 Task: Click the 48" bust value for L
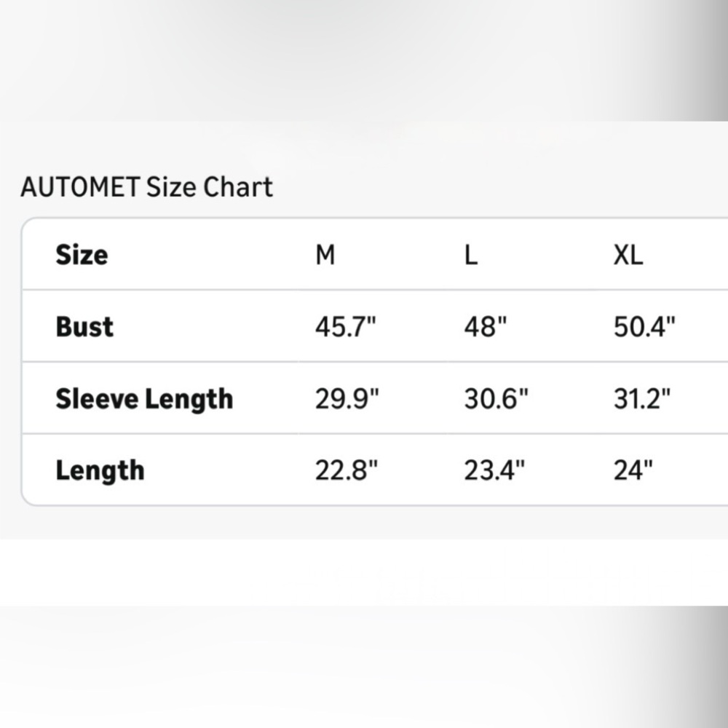486,327
